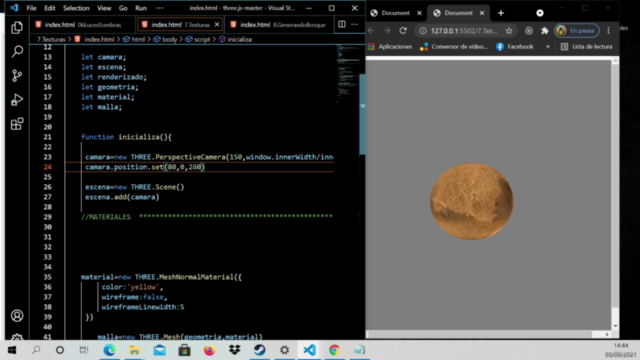640x360 pixels.
Task: Open Windows Settings gear on taskbar
Action: [x=284, y=350]
